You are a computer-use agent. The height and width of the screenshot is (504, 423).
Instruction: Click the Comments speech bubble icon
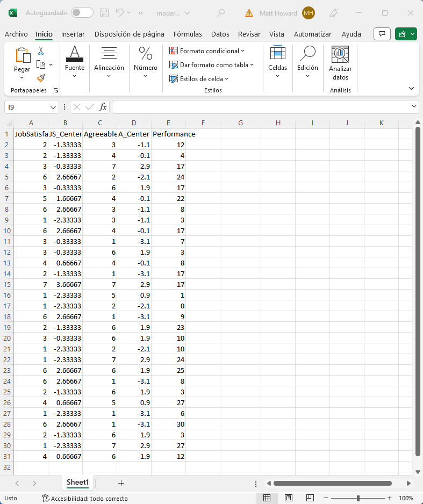point(382,34)
